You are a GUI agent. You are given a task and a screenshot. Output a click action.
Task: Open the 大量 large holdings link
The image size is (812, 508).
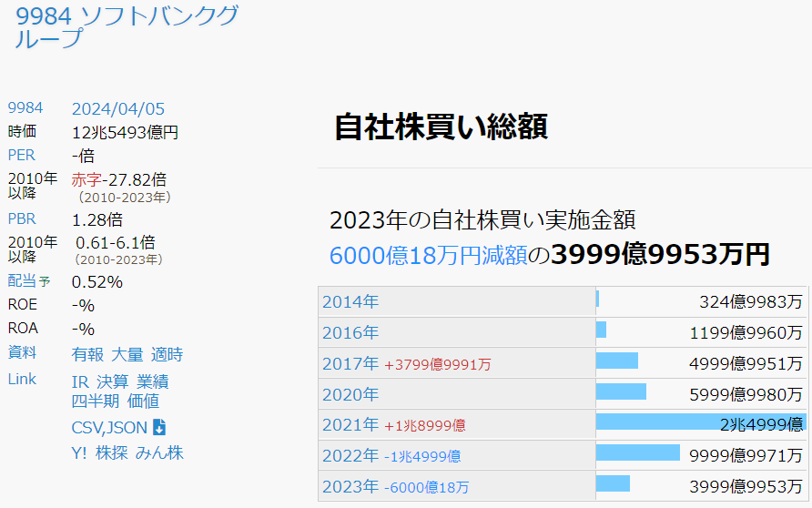pyautogui.click(x=127, y=354)
